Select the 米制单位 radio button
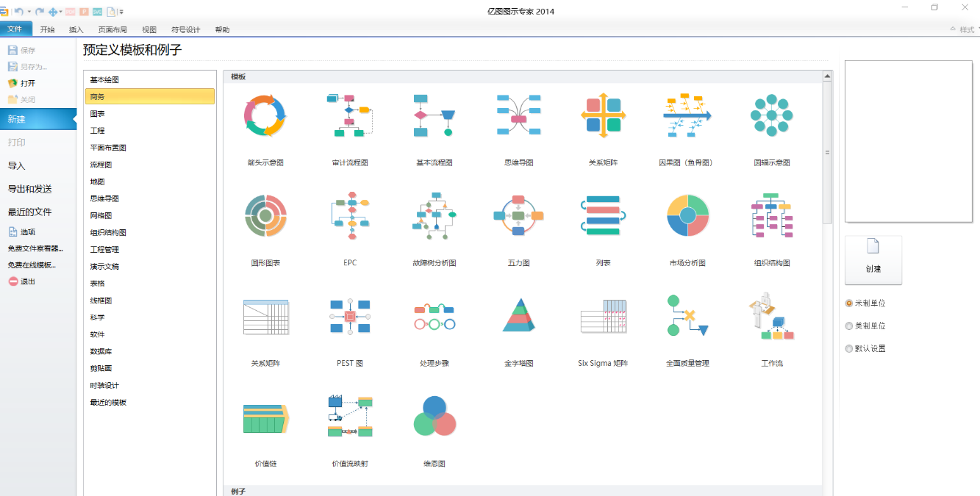This screenshot has height=496, width=980. tap(849, 303)
